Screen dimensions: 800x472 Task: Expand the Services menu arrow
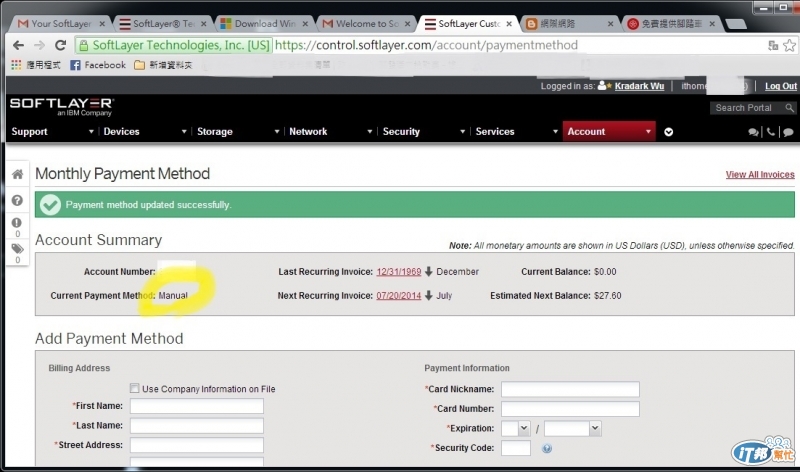[555, 132]
